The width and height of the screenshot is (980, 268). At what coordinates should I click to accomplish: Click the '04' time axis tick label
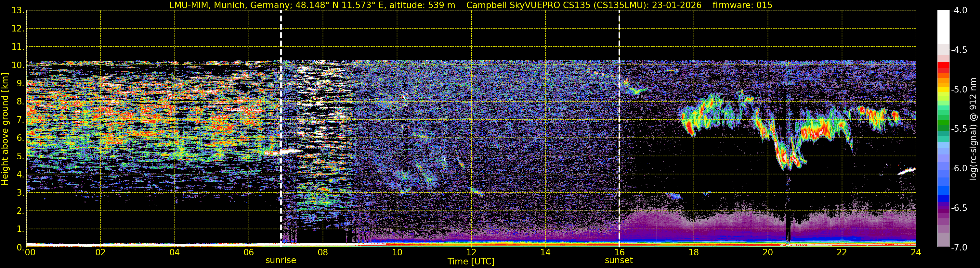coord(175,252)
